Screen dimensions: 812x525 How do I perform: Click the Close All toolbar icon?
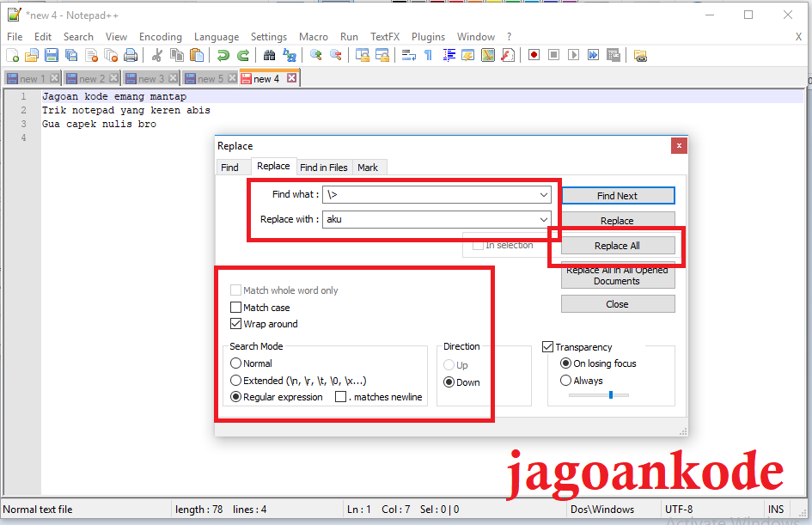point(111,55)
